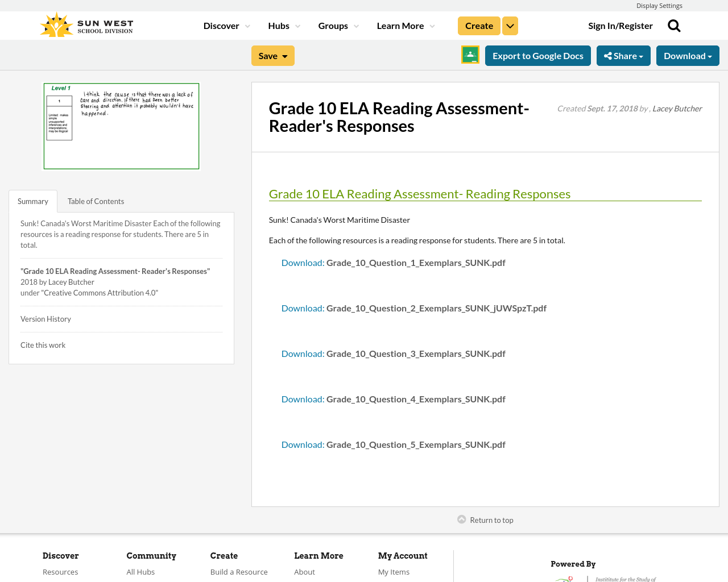Switch to the Table of Contents tab

point(96,200)
